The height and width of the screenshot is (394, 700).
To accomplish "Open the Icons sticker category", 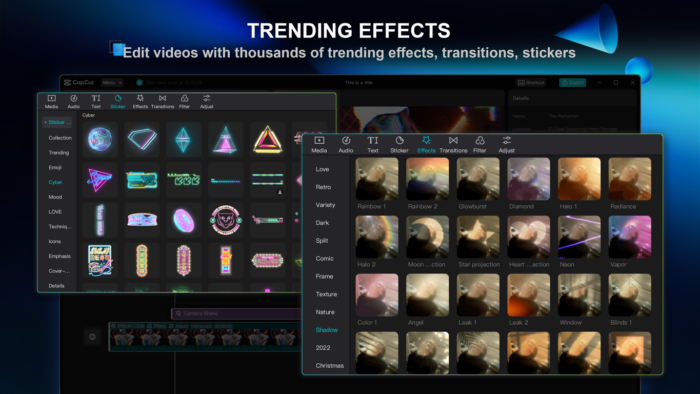I will pos(54,241).
